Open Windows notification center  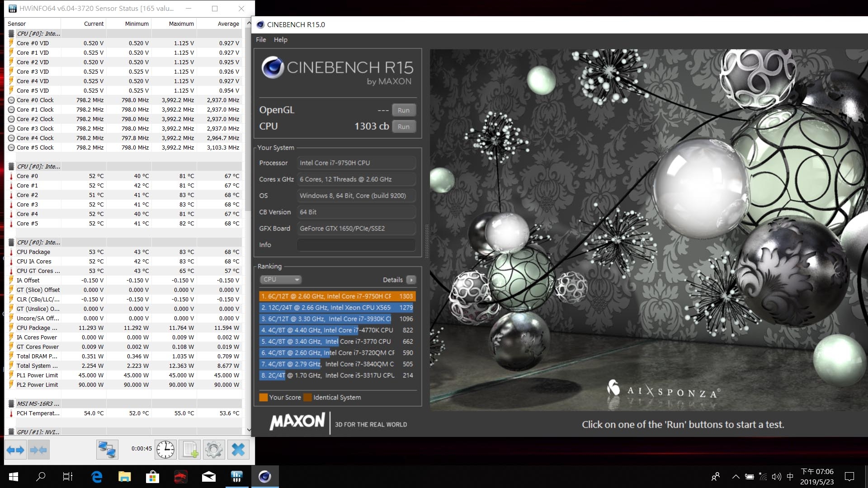point(849,477)
